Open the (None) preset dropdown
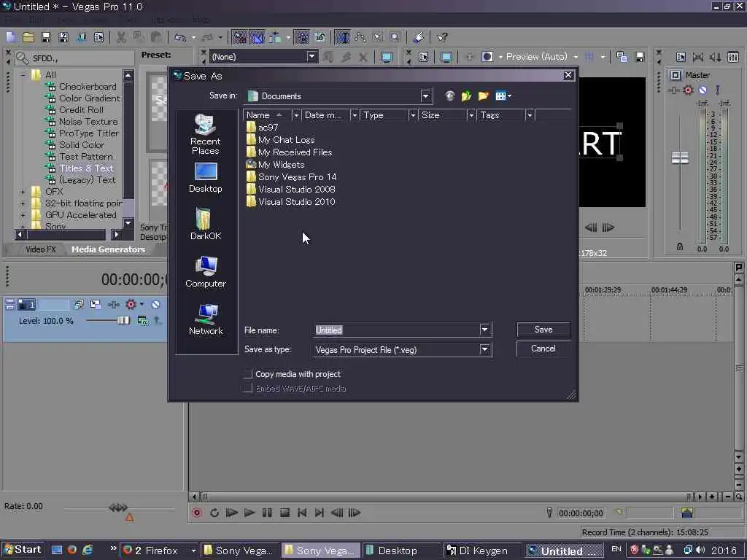The image size is (747, 560). click(x=311, y=57)
